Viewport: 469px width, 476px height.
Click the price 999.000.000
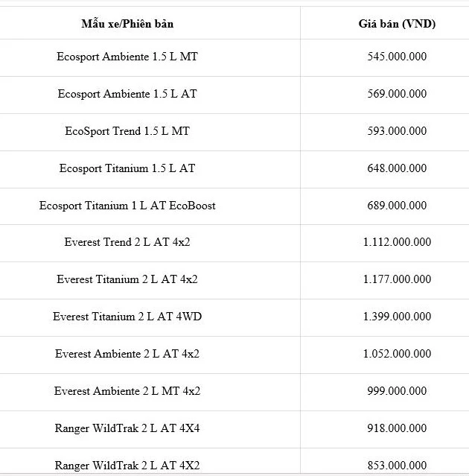(x=397, y=392)
